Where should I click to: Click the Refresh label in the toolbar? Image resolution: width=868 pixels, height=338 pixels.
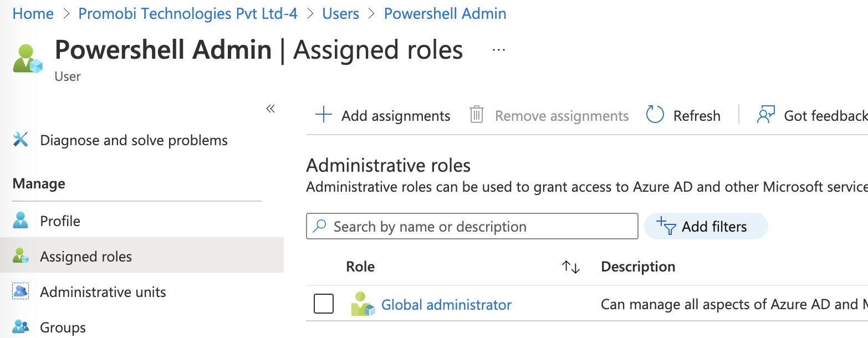coord(697,116)
